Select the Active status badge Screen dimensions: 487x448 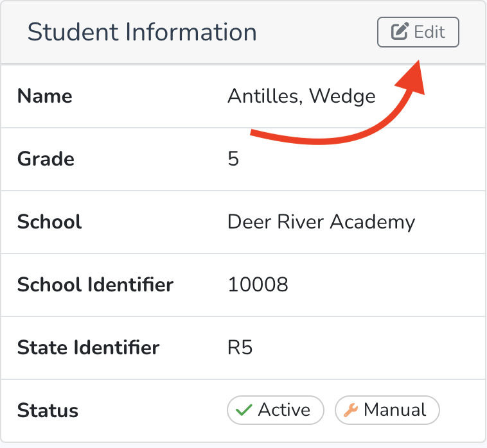click(276, 410)
